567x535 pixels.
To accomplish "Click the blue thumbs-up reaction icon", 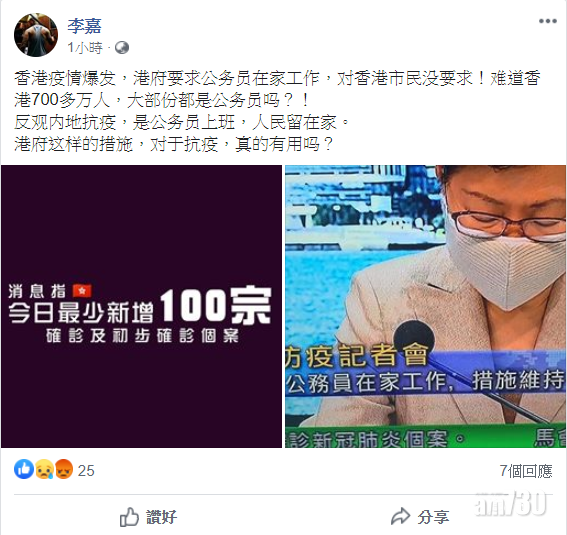I will (x=24, y=469).
